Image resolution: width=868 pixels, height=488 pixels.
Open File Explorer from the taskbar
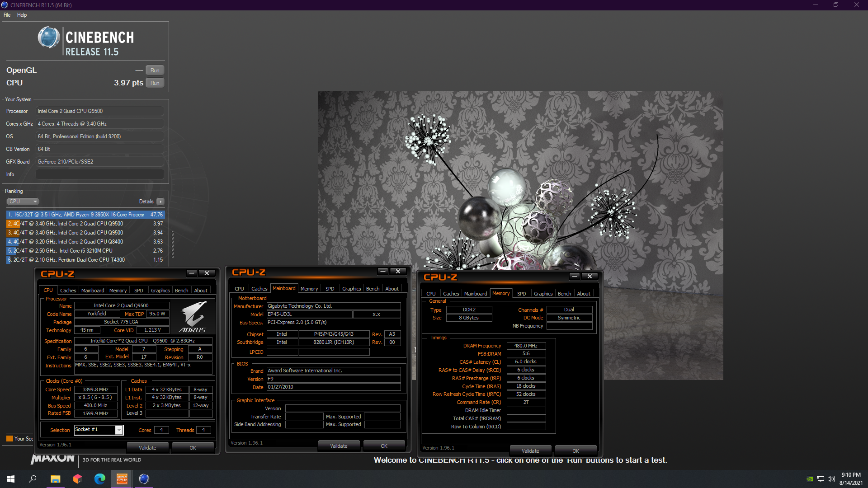click(55, 479)
